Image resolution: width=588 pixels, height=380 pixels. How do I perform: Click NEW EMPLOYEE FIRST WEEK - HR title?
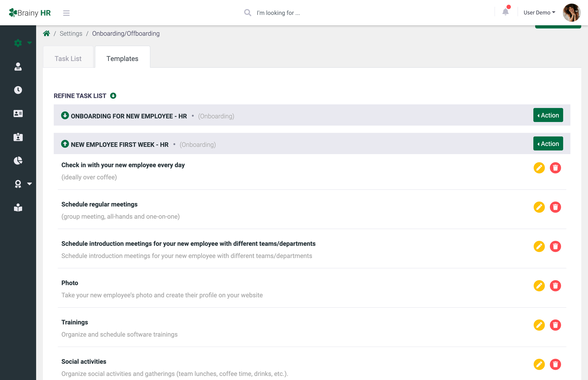[x=120, y=144]
